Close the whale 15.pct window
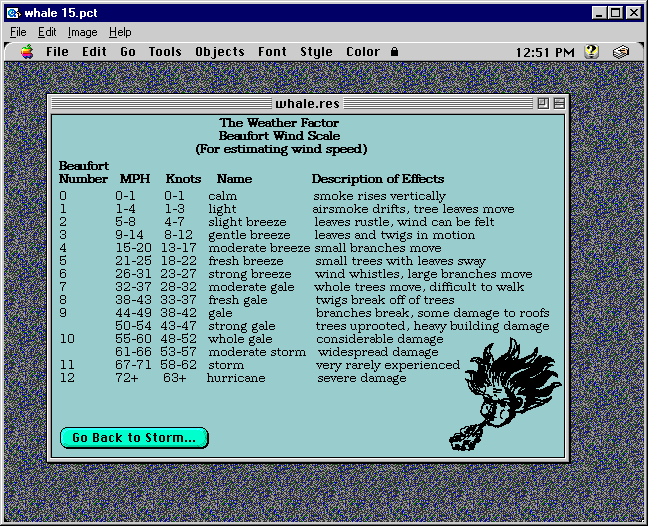 (x=634, y=13)
